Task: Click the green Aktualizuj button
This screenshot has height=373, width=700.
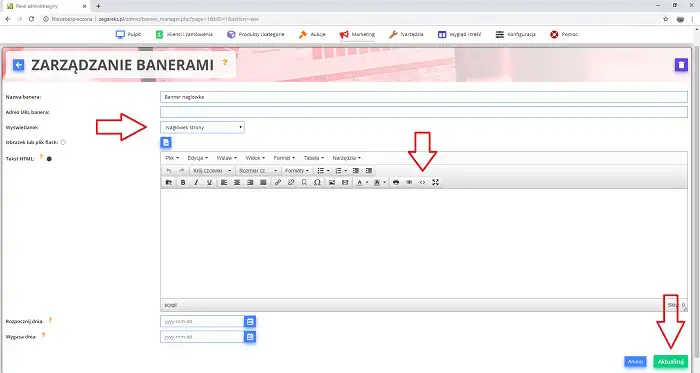Action: click(x=671, y=361)
